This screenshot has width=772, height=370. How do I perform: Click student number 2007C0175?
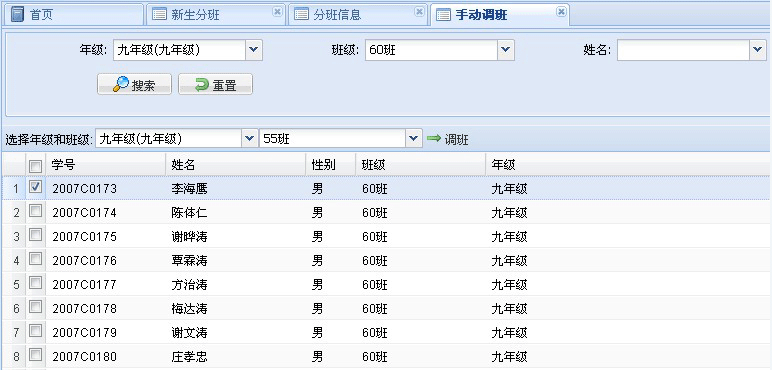[85, 237]
